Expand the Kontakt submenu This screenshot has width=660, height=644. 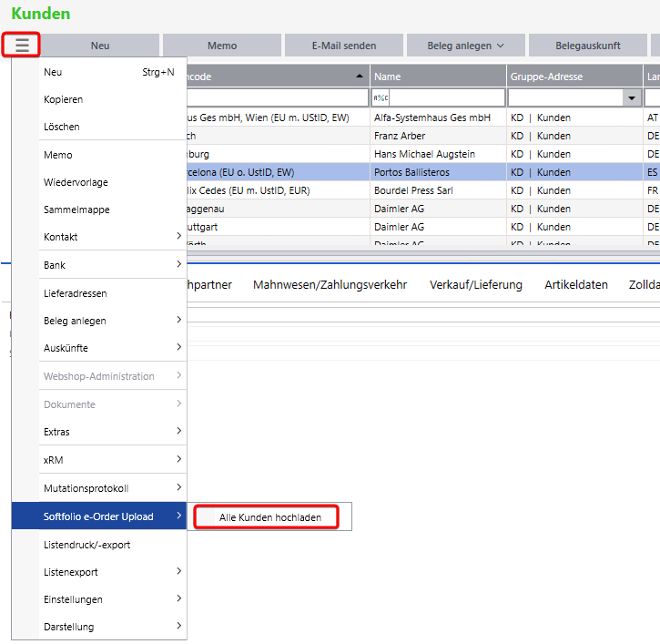[98, 237]
